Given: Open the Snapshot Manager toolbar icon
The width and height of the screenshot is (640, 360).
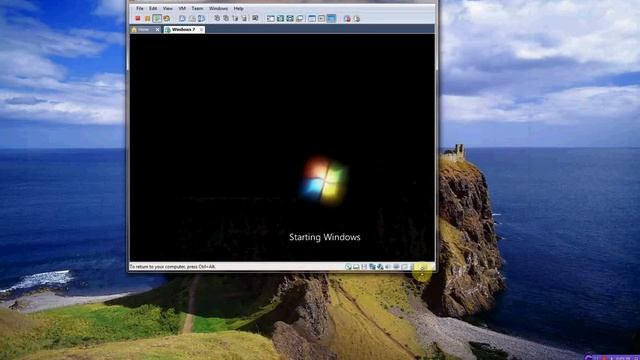Looking at the screenshot, I should 202,18.
